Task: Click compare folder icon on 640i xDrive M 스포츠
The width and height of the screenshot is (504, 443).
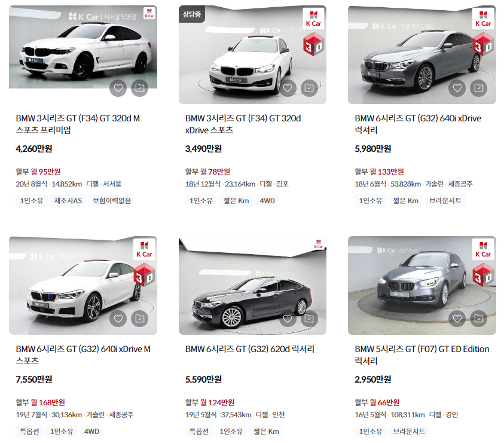Action: [139, 319]
